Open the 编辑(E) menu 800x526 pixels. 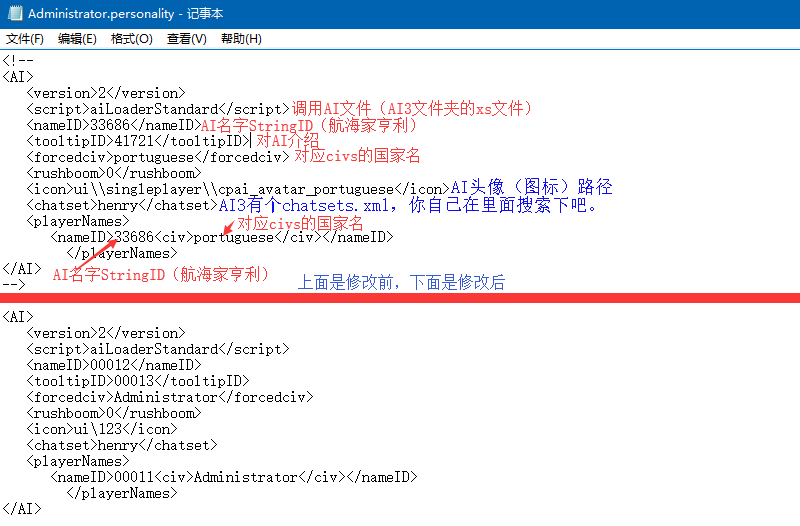coord(77,39)
